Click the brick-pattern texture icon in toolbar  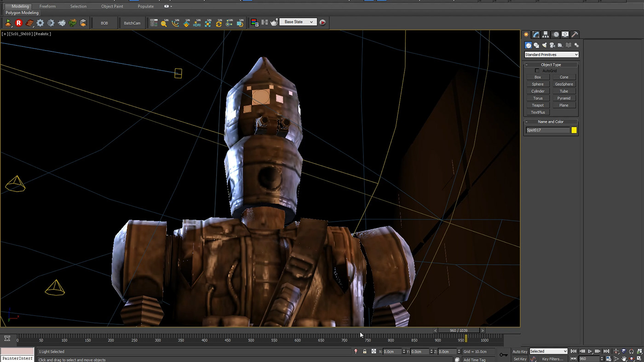coord(29,23)
